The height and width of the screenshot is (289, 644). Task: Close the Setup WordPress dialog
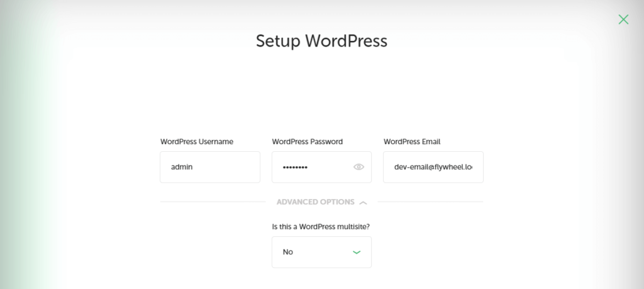(623, 20)
